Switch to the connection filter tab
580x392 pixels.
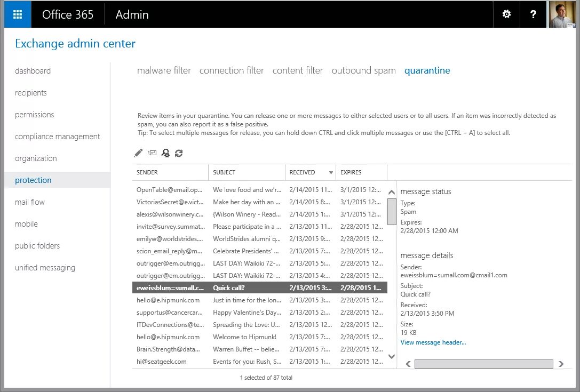[x=232, y=70]
